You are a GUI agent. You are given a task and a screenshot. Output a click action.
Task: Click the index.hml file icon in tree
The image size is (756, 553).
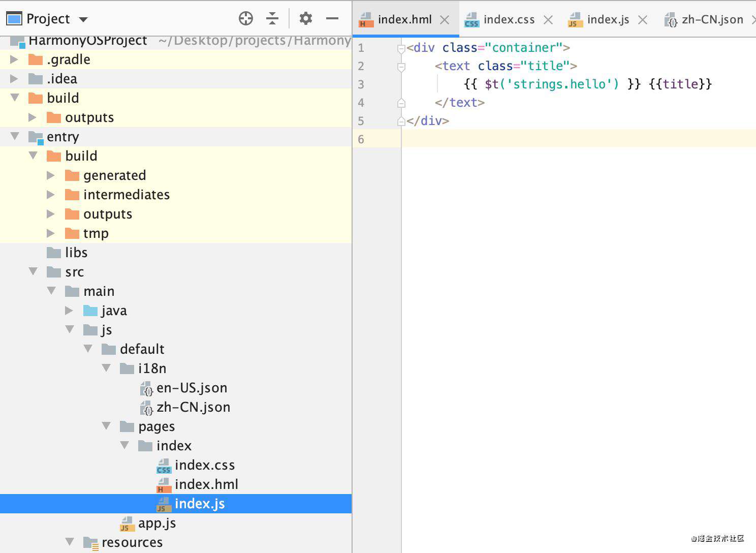point(164,485)
